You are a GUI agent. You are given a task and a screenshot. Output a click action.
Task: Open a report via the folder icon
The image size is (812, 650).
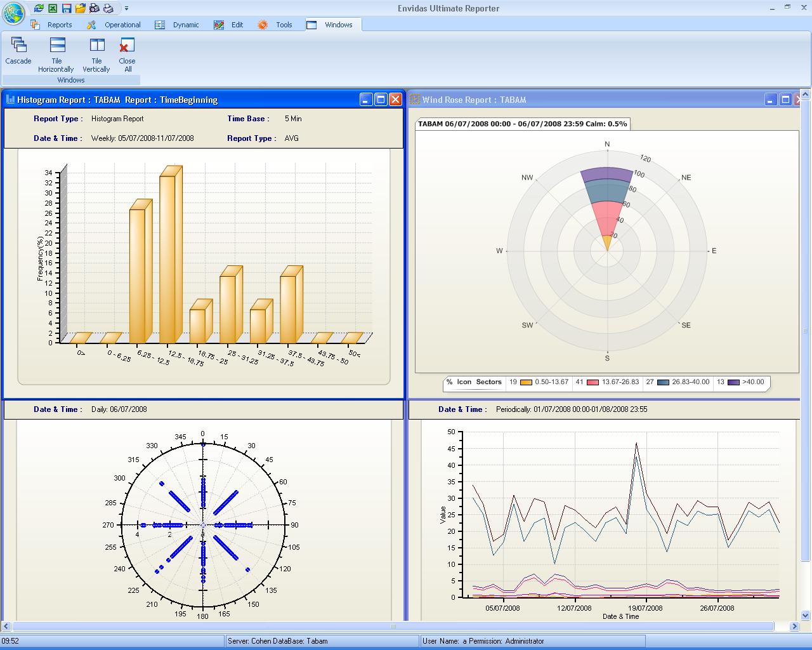click(x=81, y=8)
